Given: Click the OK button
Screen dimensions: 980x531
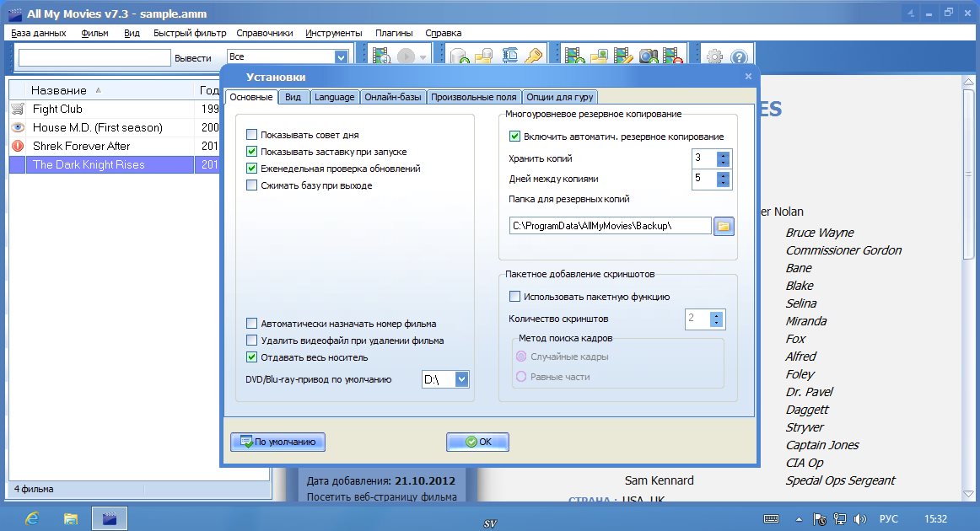Looking at the screenshot, I should pos(477,442).
